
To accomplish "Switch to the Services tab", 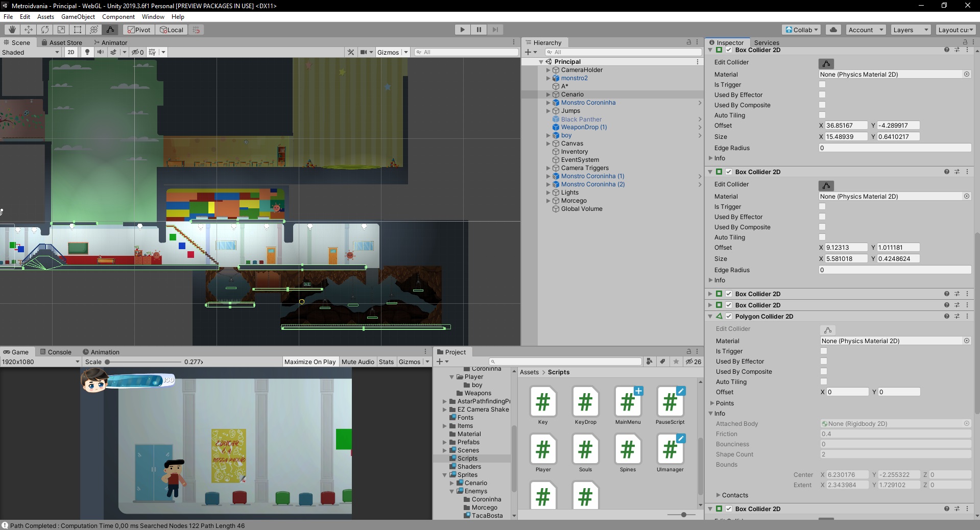I will [766, 42].
